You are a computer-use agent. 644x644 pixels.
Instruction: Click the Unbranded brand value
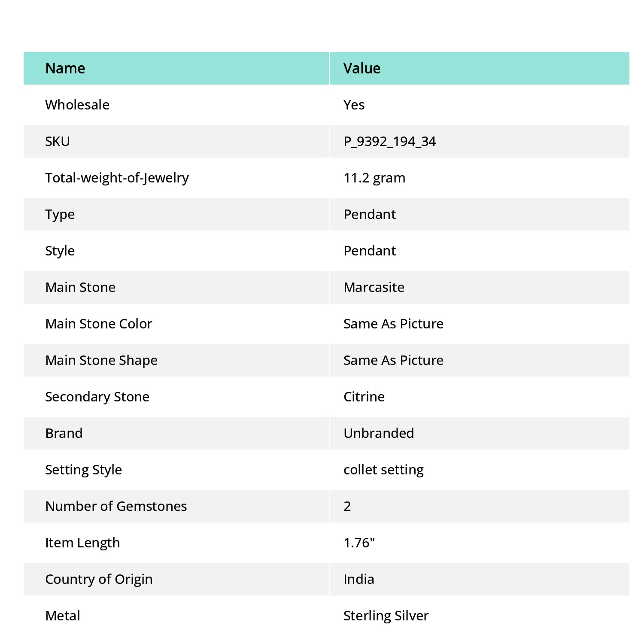pos(379,433)
